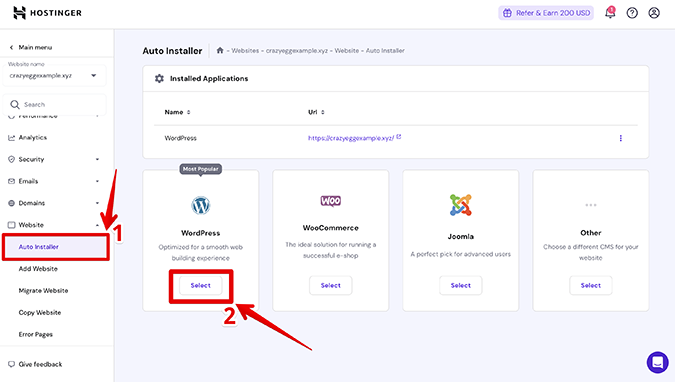This screenshot has height=382, width=675.
Task: Click the sidebar Search field
Action: (54, 105)
